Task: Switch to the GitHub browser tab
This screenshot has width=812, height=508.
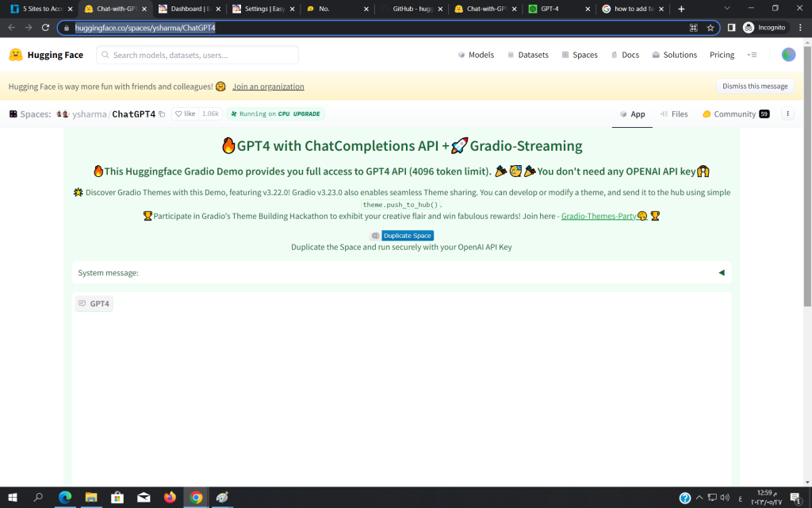Action: [x=412, y=9]
